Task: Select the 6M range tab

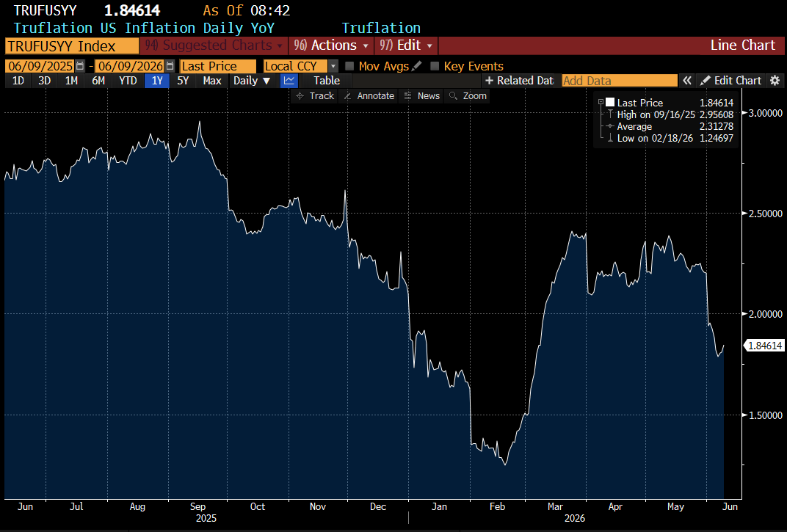Action: [x=98, y=80]
